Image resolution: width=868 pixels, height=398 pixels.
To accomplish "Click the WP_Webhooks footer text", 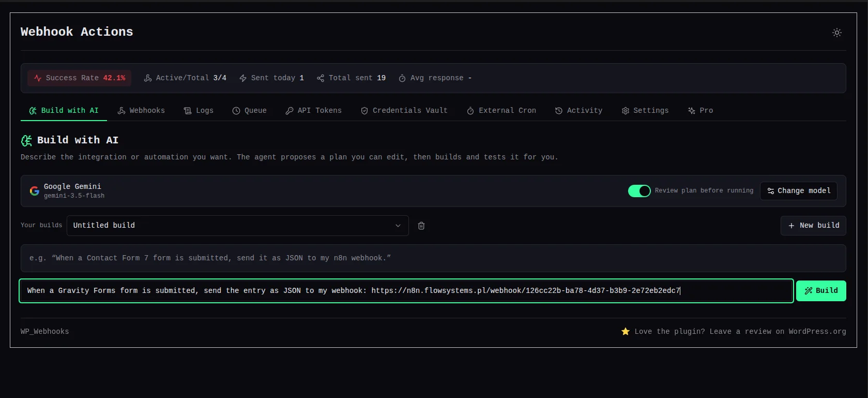I will click(44, 332).
